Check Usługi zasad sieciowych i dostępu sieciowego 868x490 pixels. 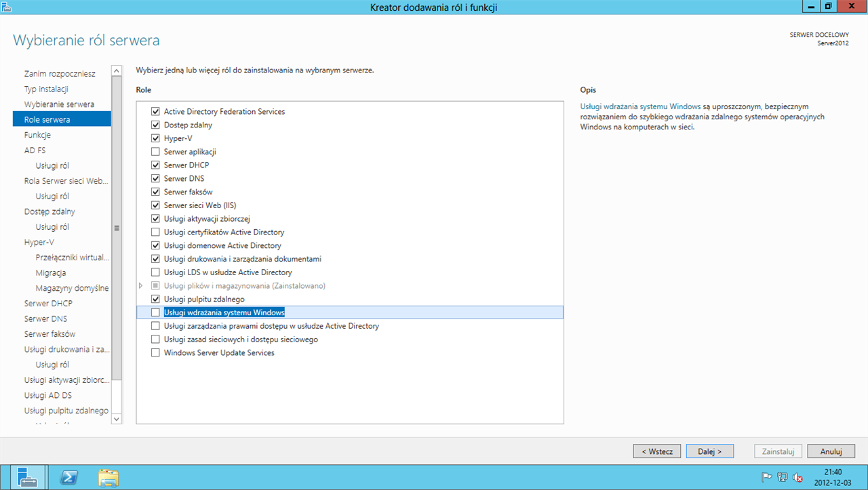(155, 339)
